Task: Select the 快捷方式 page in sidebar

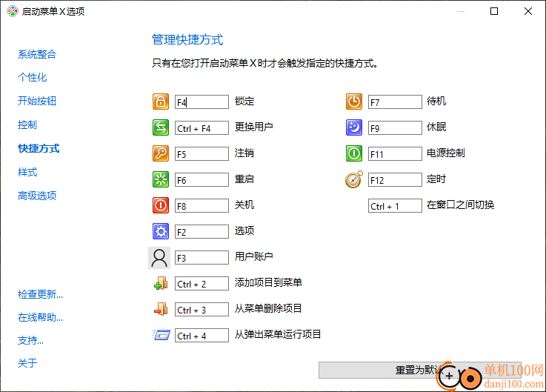Action: [x=39, y=148]
